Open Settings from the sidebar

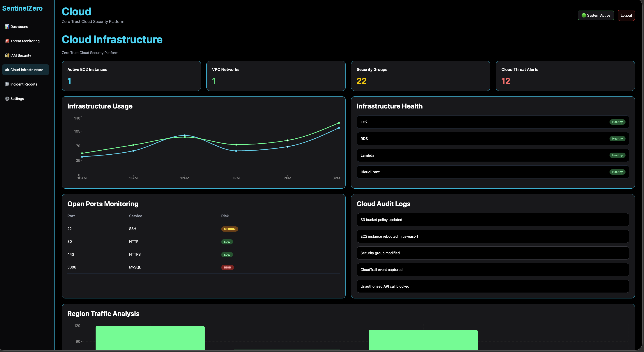click(x=25, y=99)
